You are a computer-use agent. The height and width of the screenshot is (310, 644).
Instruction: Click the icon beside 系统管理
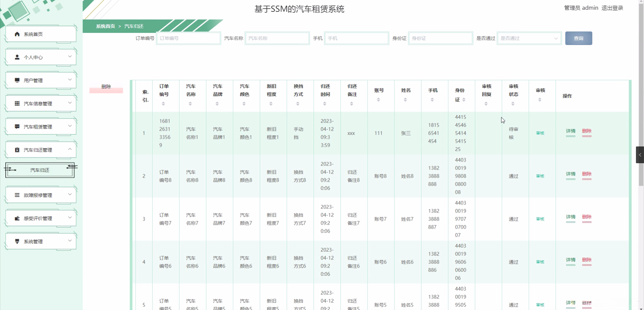17,241
